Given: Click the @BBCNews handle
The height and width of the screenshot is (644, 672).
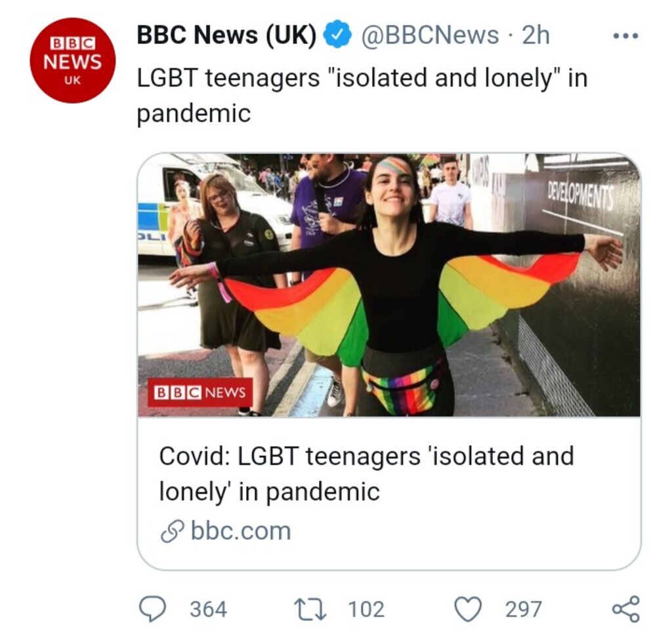Looking at the screenshot, I should tap(430, 35).
